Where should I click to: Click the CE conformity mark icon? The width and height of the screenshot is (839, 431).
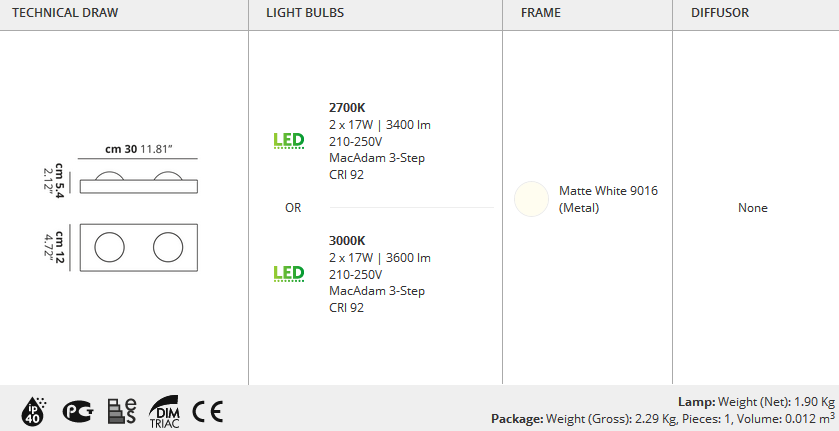pyautogui.click(x=208, y=410)
